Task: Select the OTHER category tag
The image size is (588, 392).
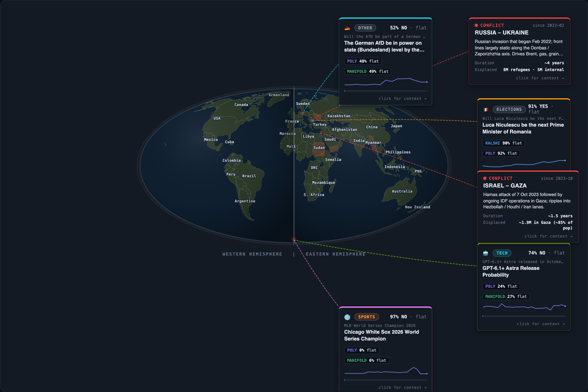Action: click(x=365, y=28)
